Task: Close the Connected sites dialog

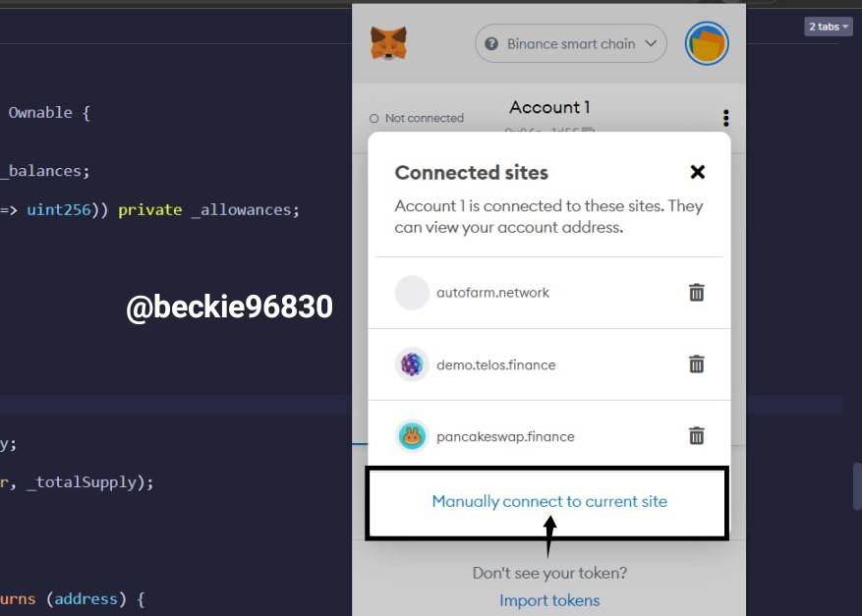Action: pos(697,172)
